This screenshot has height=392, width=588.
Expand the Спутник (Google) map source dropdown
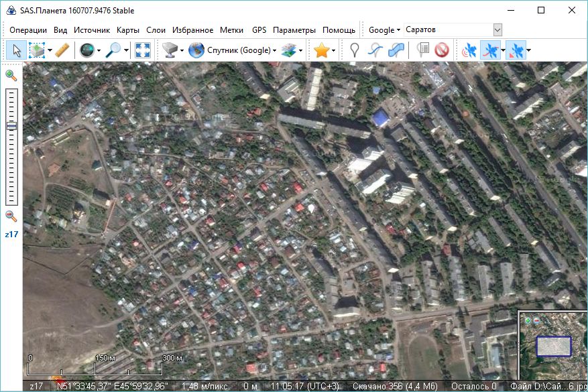coord(233,50)
